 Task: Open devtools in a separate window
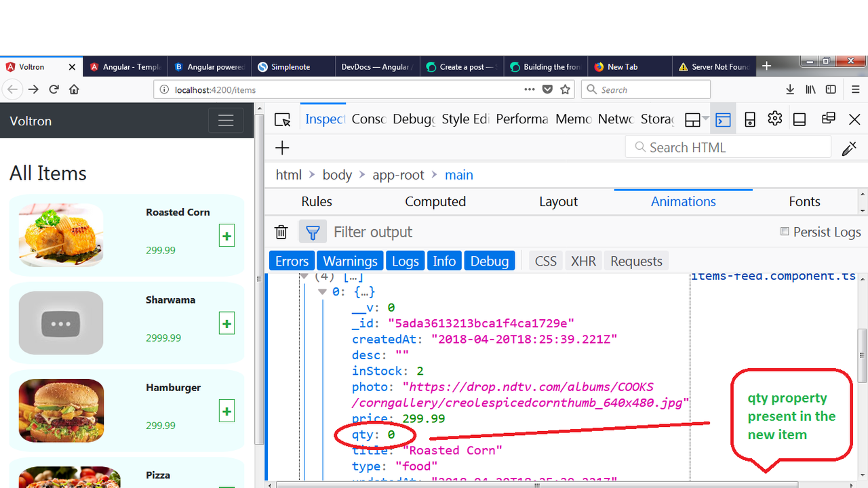click(828, 119)
